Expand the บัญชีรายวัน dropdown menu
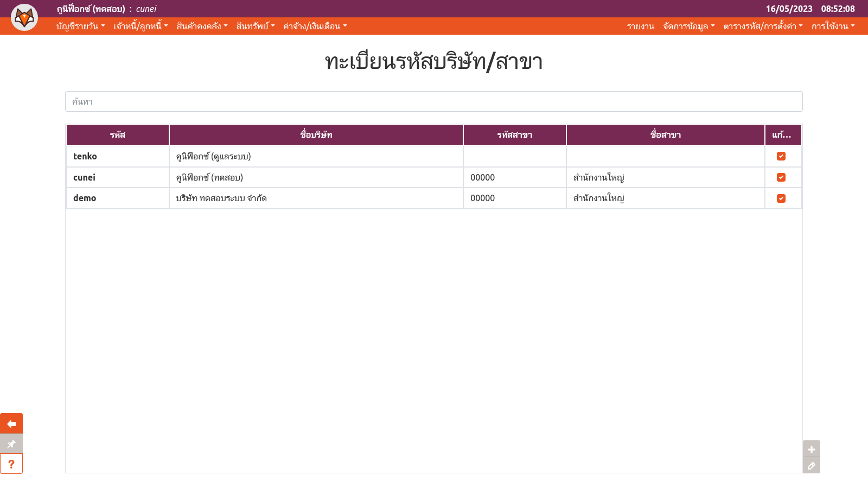 point(80,26)
